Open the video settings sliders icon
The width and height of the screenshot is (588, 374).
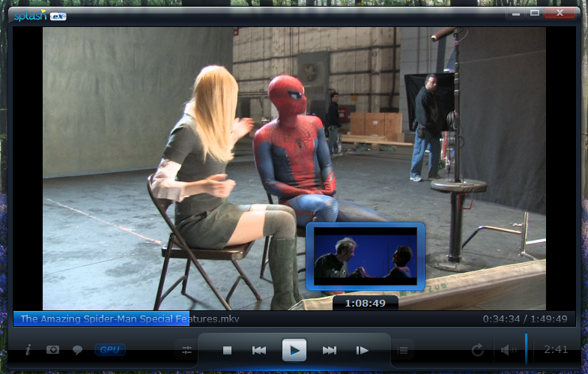tap(187, 350)
